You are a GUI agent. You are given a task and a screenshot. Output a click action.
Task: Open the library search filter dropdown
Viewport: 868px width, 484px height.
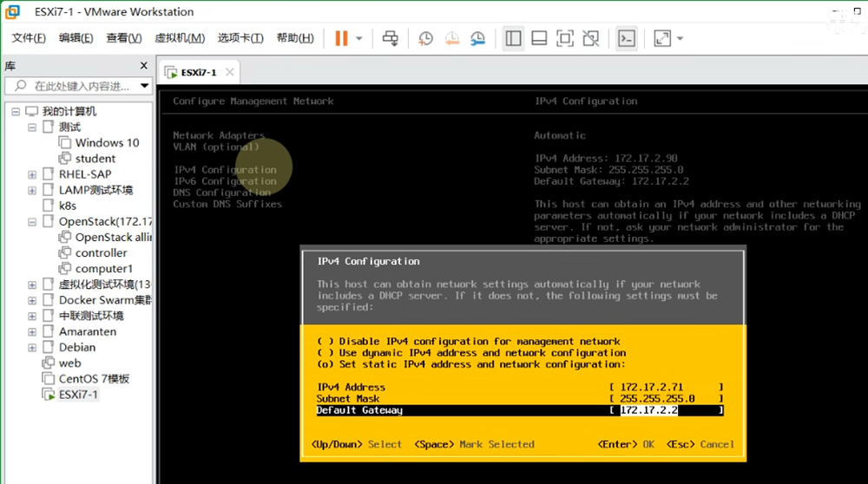click(144, 86)
